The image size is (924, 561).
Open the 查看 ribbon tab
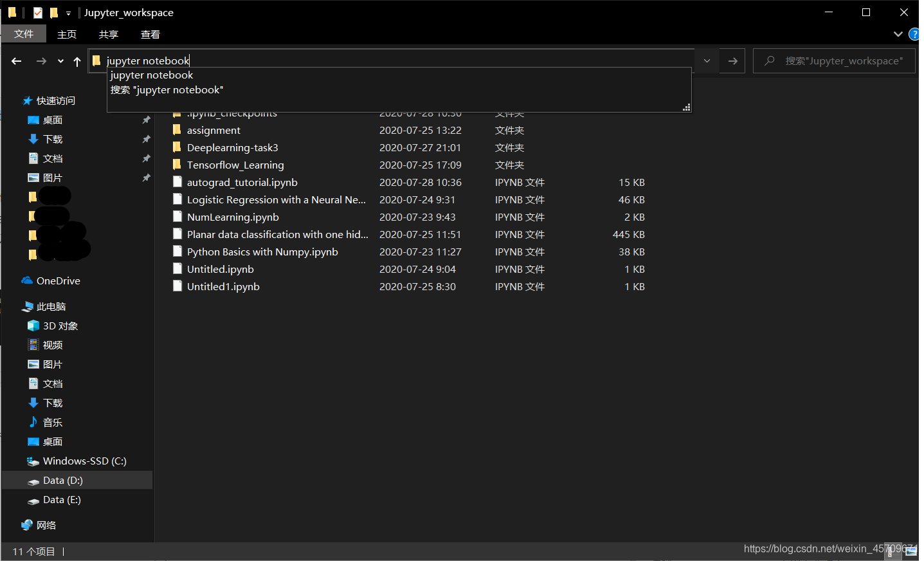pyautogui.click(x=150, y=34)
